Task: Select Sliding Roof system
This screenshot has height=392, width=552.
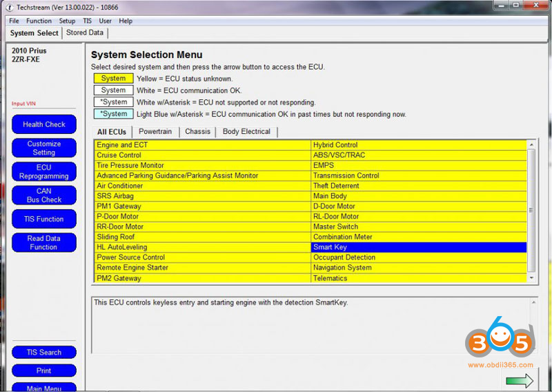Action: [202, 237]
